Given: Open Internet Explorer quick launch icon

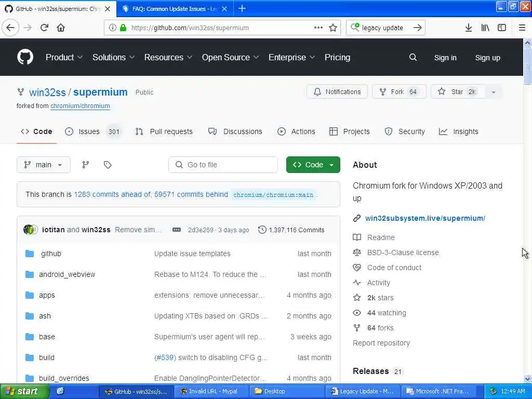Looking at the screenshot, I should (x=60, y=391).
